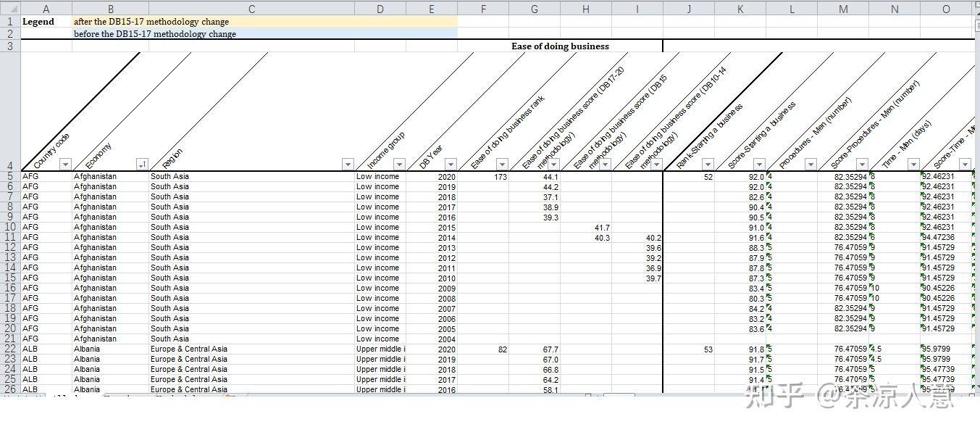The width and height of the screenshot is (980, 435).
Task: Select the yellow legend cell after methodology change
Action: [265, 22]
